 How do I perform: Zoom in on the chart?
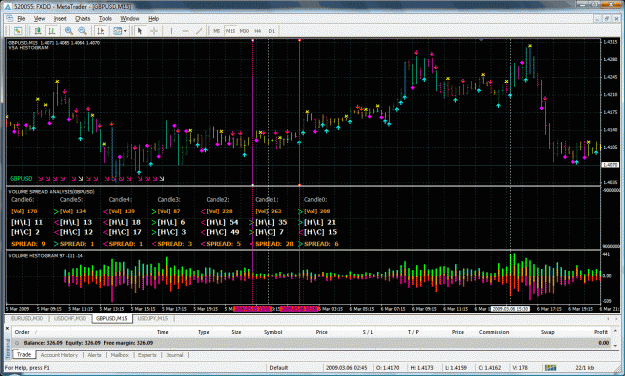click(x=69, y=31)
